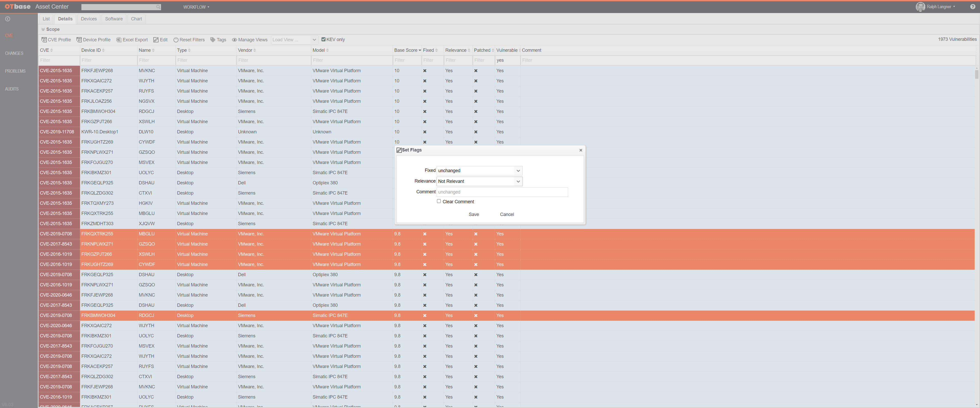
Task: Open the Device Profile toolbar icon
Action: (79, 40)
